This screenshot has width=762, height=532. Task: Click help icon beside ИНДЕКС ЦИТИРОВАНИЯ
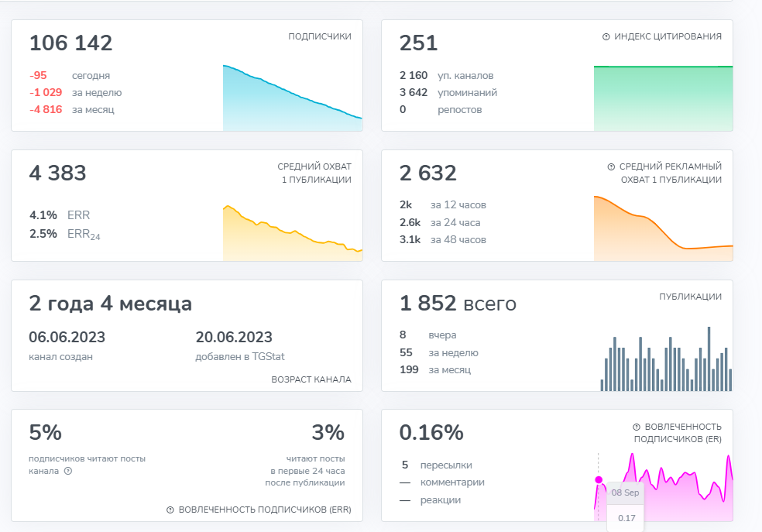click(x=606, y=37)
